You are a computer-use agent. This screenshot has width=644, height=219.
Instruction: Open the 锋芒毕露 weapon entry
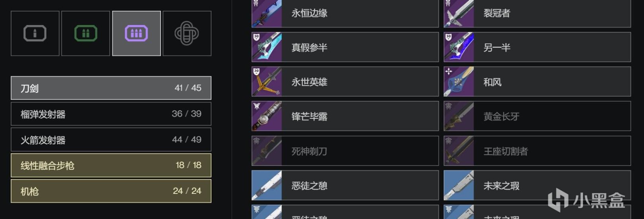[x=345, y=116]
